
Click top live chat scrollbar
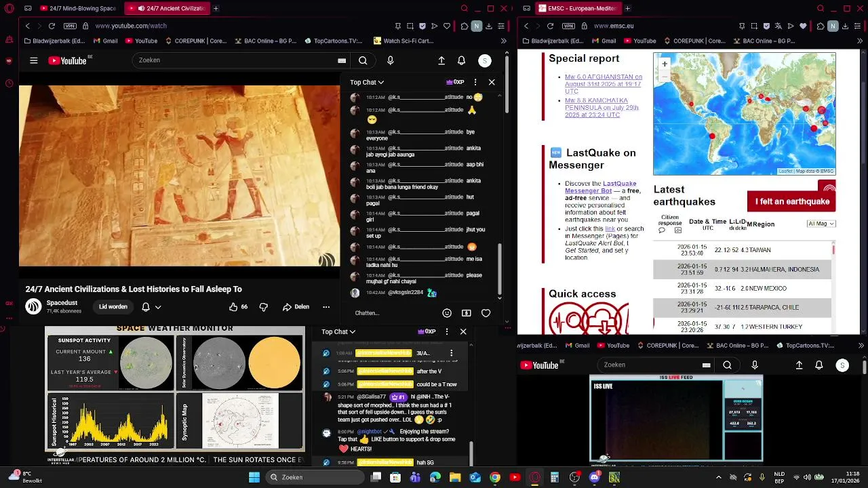tap(500, 268)
